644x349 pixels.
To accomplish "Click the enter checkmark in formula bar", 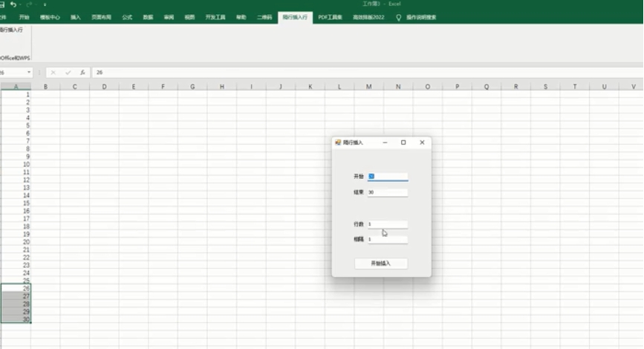I will 68,73.
